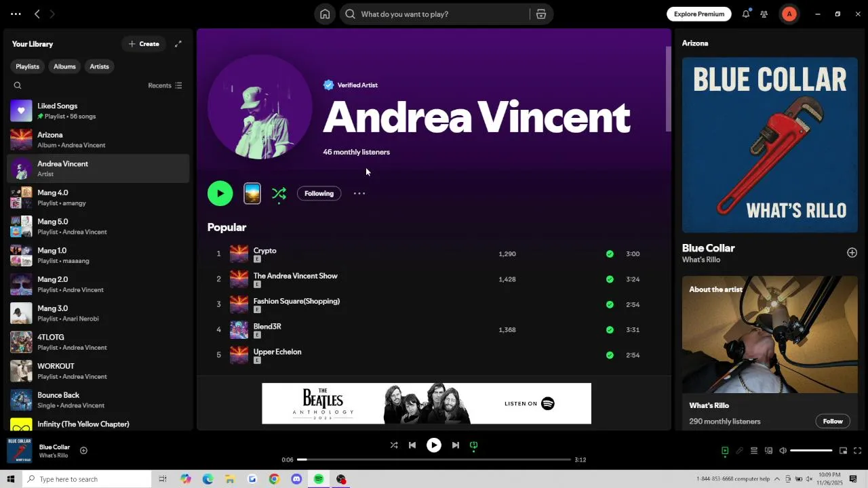Search within Your Library
The width and height of the screenshot is (868, 488).
tap(18, 85)
